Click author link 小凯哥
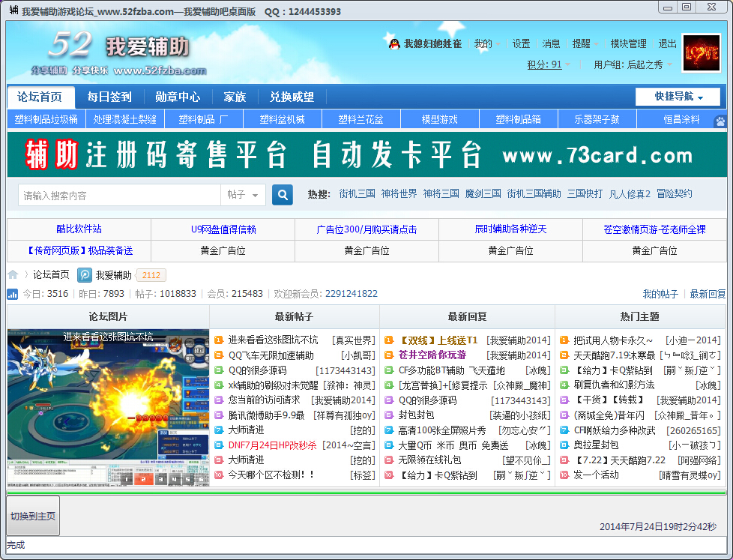 tap(358, 355)
